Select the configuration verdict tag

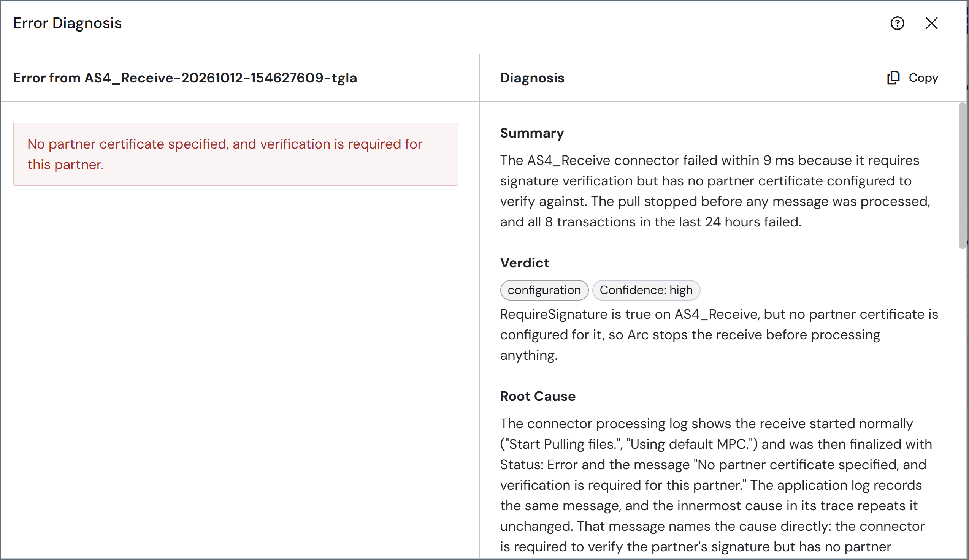coord(544,290)
